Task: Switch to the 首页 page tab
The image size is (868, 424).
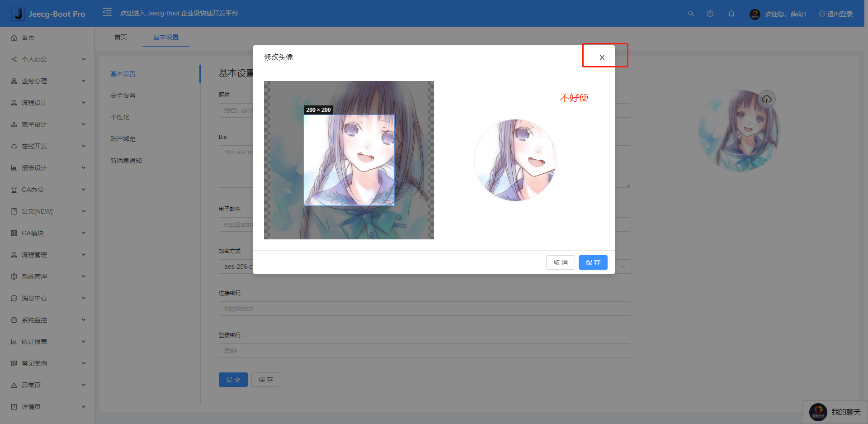Action: click(x=121, y=37)
